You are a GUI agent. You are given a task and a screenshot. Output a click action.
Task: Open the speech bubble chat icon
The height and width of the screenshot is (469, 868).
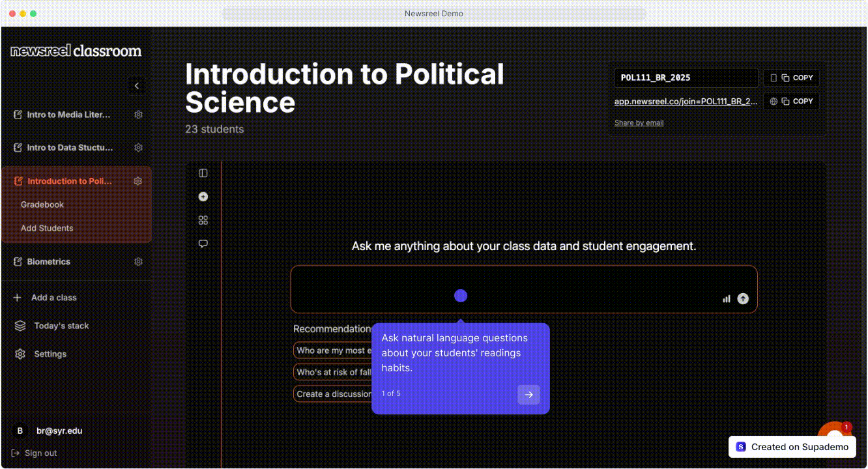click(203, 243)
